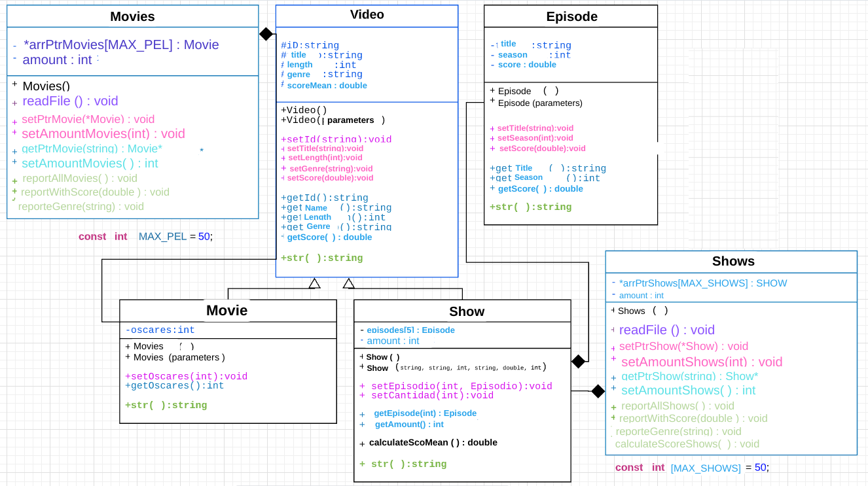
Task: Click the inheritance triangle from Movie to Video
Action: tap(315, 283)
